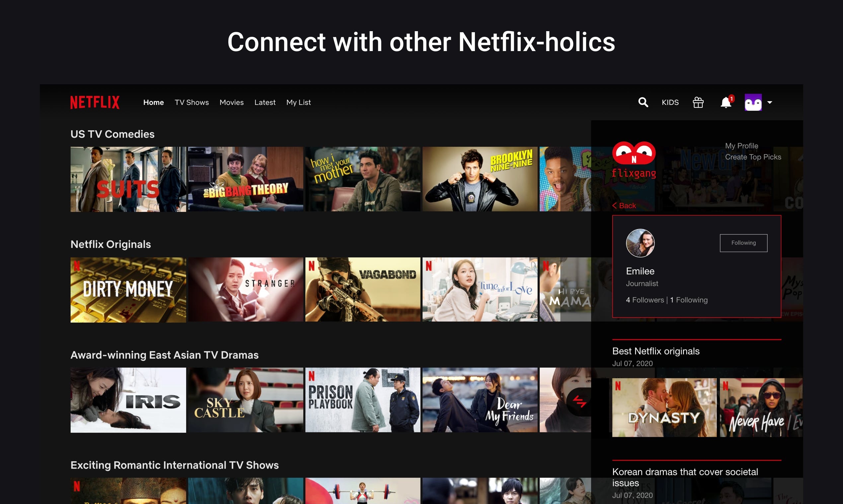
Task: Open the notifications bell icon
Action: (727, 101)
